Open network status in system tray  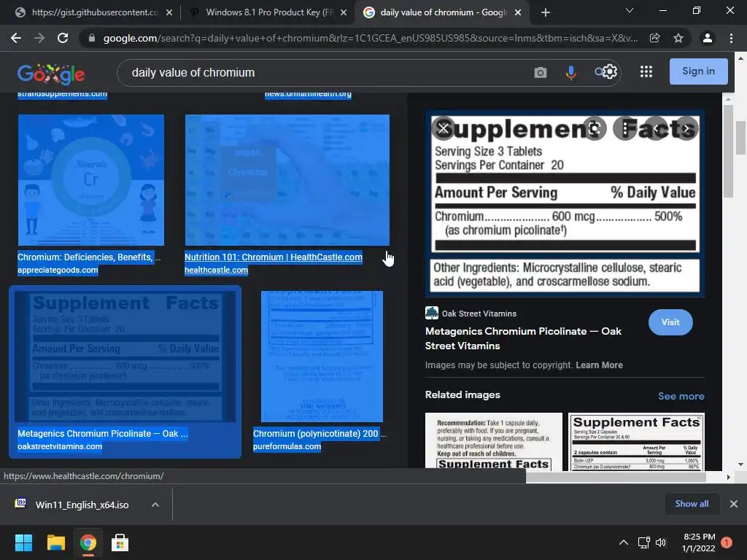point(643,542)
